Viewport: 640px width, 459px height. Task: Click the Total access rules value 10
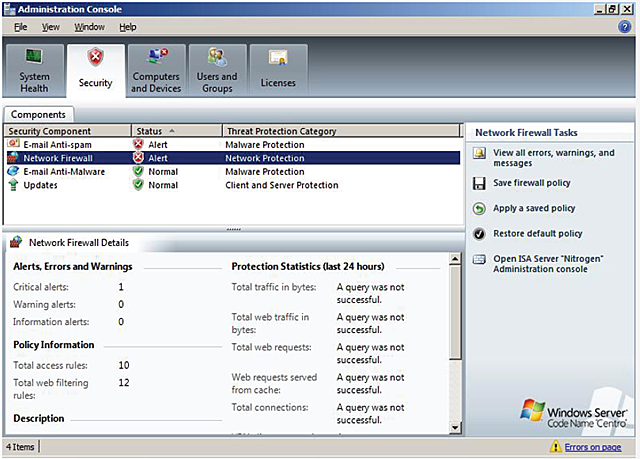pos(124,365)
